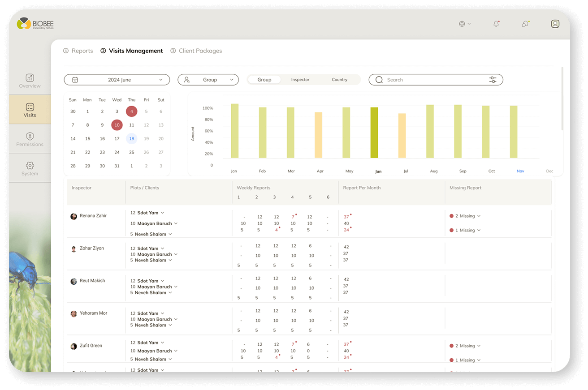Switch view toggle to Inspector

tap(300, 80)
